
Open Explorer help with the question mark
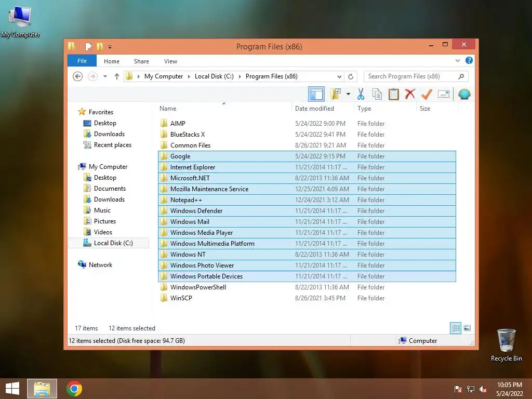(x=469, y=60)
